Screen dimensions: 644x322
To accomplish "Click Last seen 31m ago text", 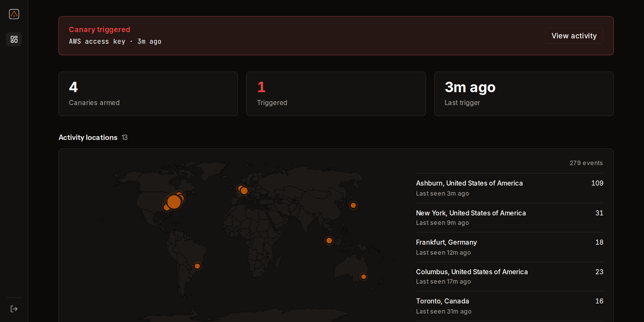I will [444, 311].
